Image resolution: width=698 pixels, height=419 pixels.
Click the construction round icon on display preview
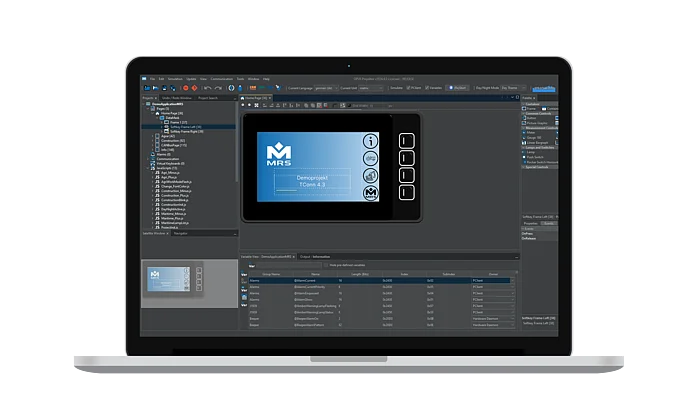coord(370,175)
